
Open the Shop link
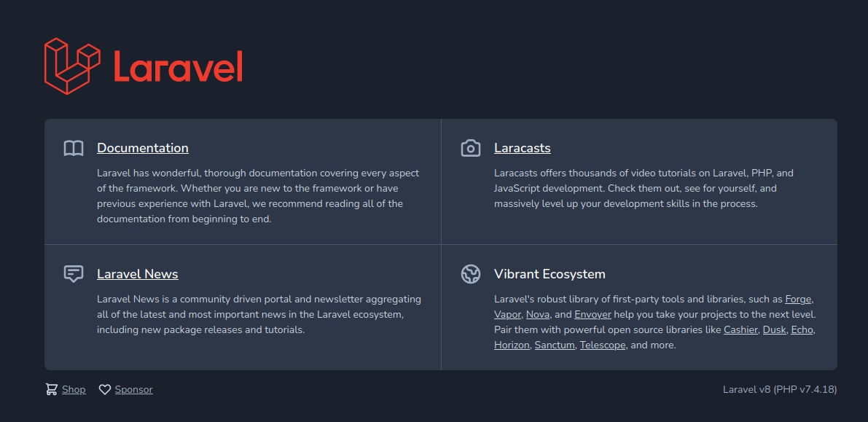pyautogui.click(x=74, y=390)
